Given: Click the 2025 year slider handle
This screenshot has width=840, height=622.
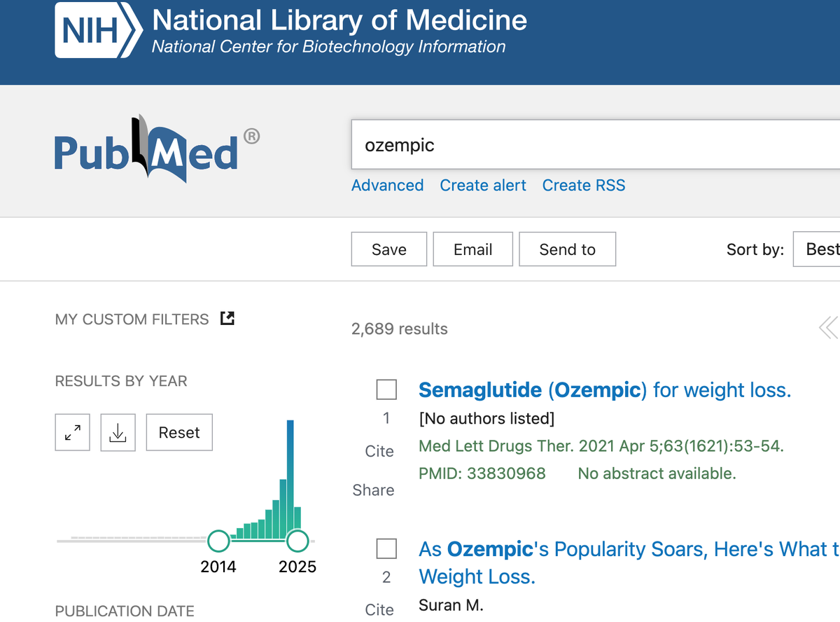Looking at the screenshot, I should tap(297, 541).
